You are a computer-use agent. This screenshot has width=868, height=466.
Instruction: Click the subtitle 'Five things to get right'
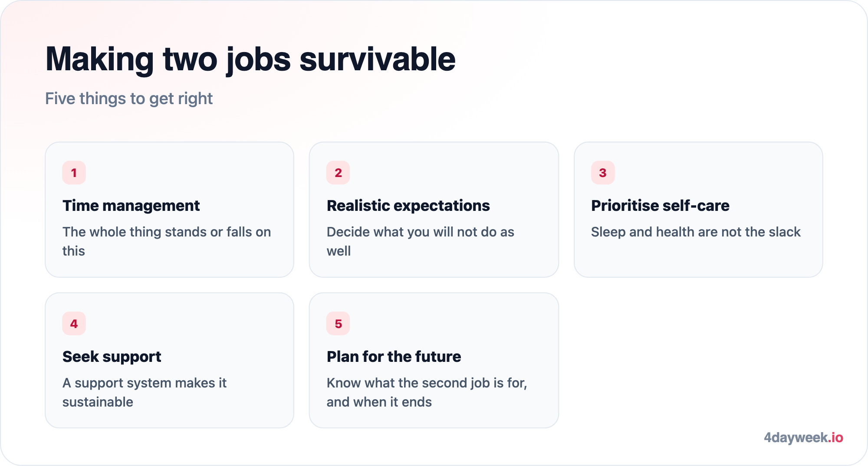click(129, 98)
